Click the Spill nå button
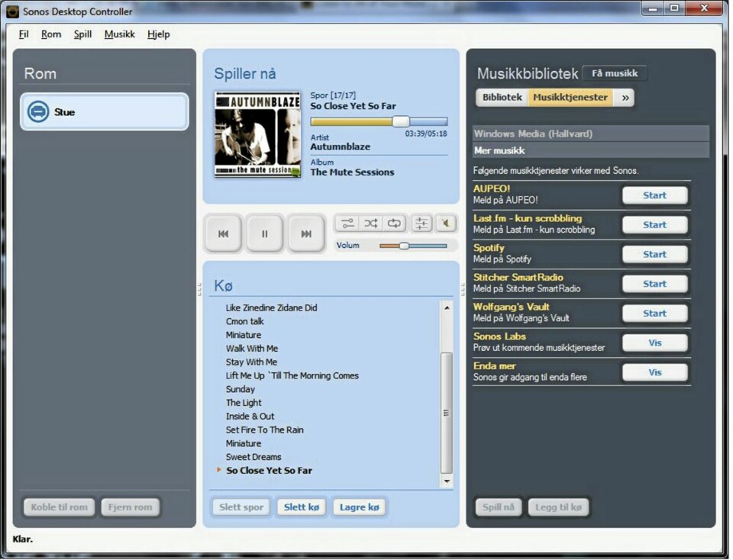The width and height of the screenshot is (733, 560). 499,507
